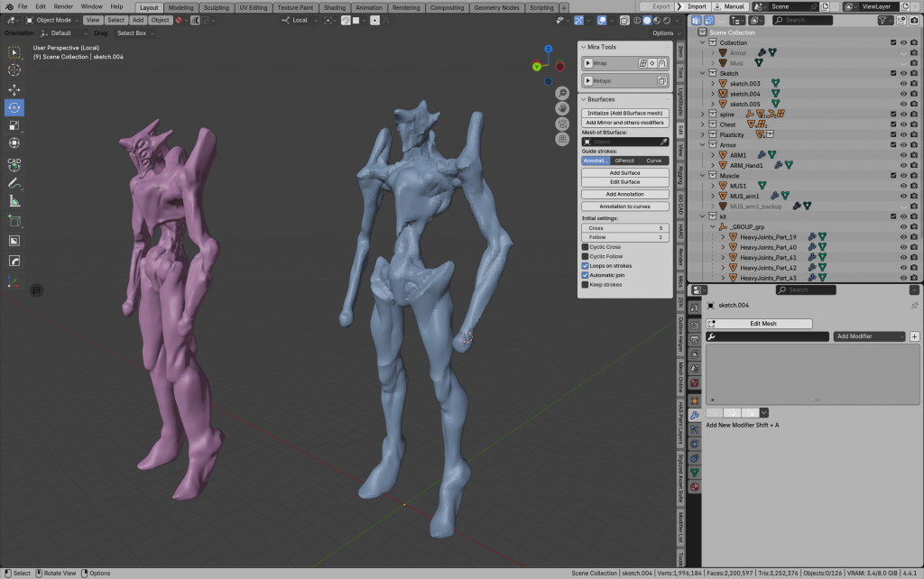Click the Mesh of BSurface object field
This screenshot has width=924, height=579.
click(625, 142)
